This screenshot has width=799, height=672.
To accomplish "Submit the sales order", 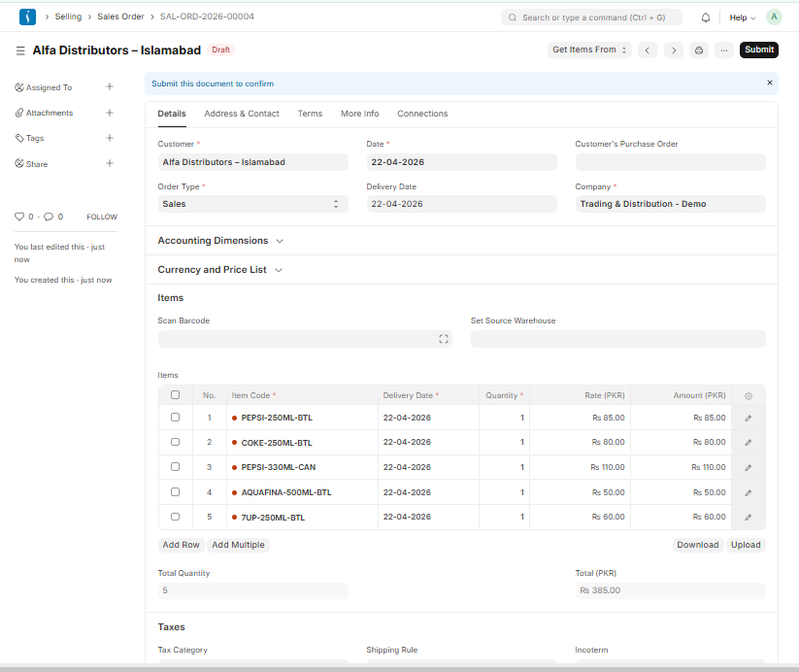I will pyautogui.click(x=758, y=50).
